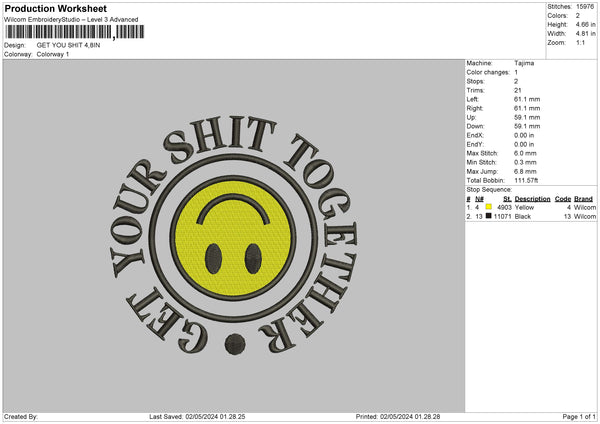This screenshot has height=424, width=600.
Task: Click the 'Down:' row value 59.1 mm
Action: 527,126
